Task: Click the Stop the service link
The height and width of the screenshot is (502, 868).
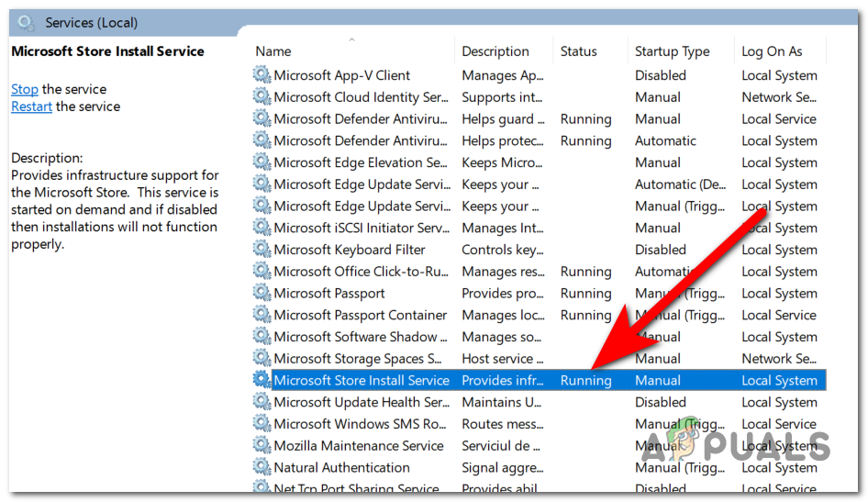Action: [x=25, y=89]
